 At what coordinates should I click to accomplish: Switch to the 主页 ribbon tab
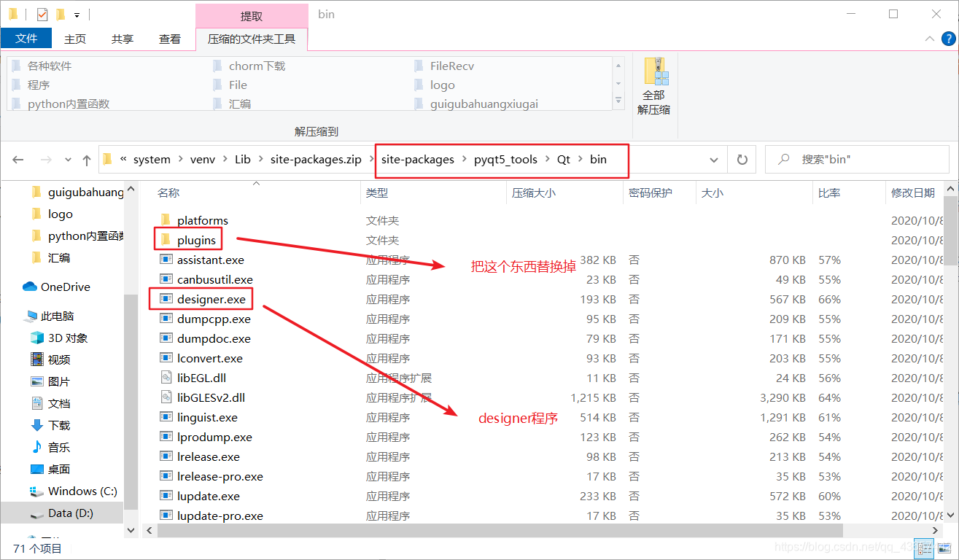click(x=75, y=39)
